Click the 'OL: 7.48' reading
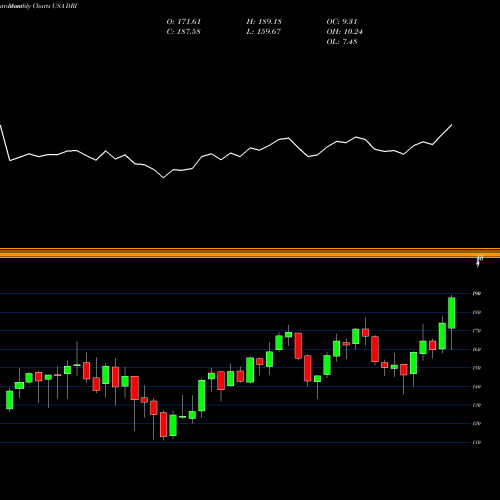Screen dimensions: 500x500 [x=342, y=42]
